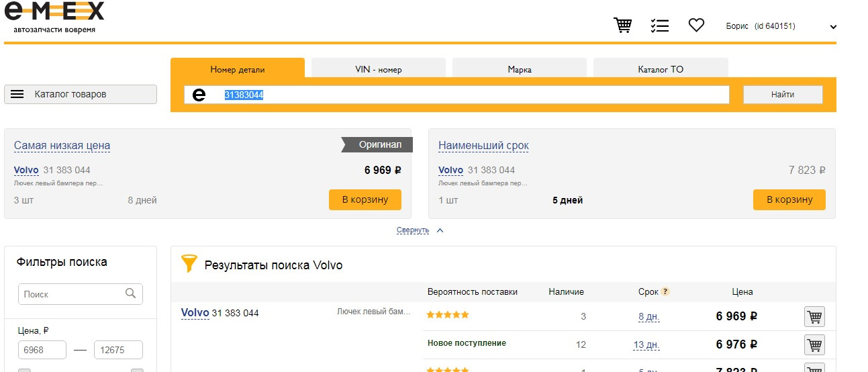This screenshot has height=372, width=868.
Task: Click В корзину for lowest price offer
Action: [365, 199]
